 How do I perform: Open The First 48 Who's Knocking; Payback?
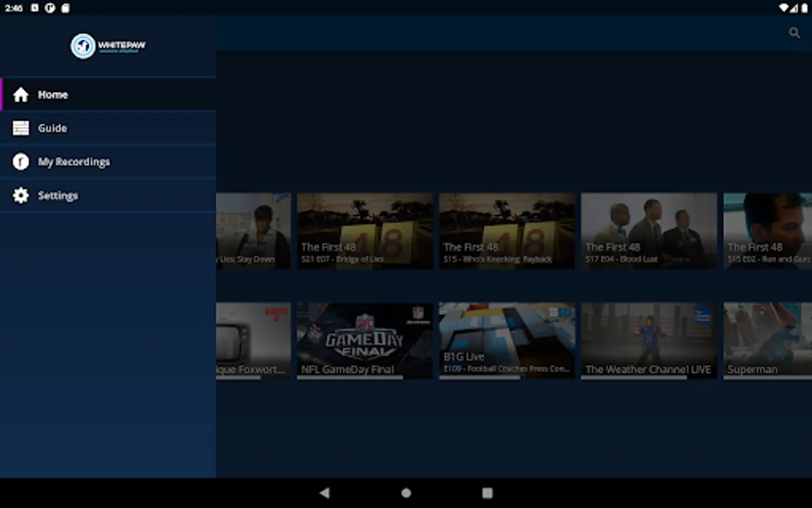pos(507,231)
